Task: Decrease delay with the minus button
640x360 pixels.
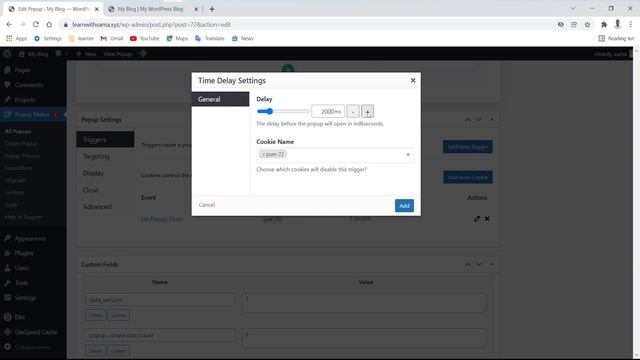Action: (x=353, y=111)
